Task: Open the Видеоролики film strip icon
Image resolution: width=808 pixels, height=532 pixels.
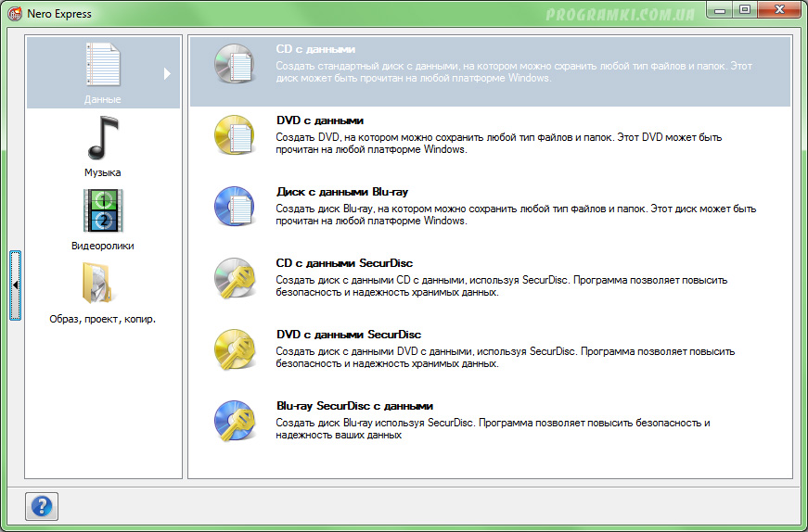Action: (103, 210)
